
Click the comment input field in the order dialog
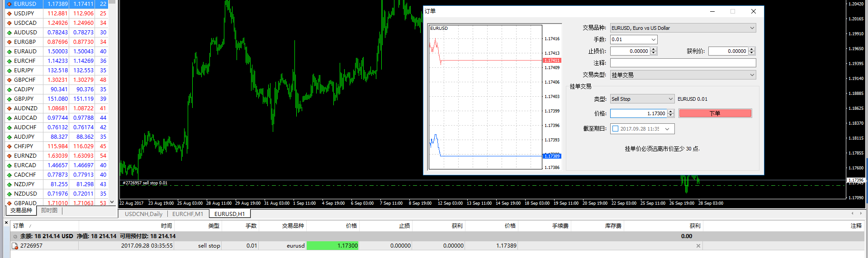(x=683, y=63)
